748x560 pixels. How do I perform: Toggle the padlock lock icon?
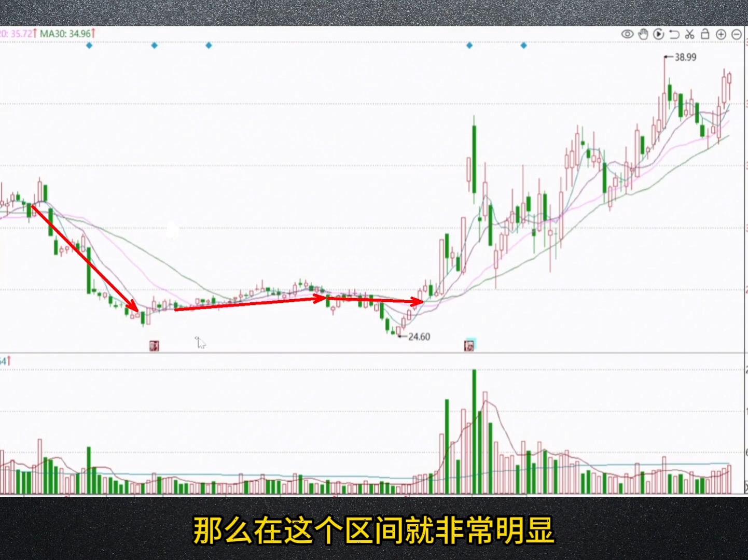(705, 34)
